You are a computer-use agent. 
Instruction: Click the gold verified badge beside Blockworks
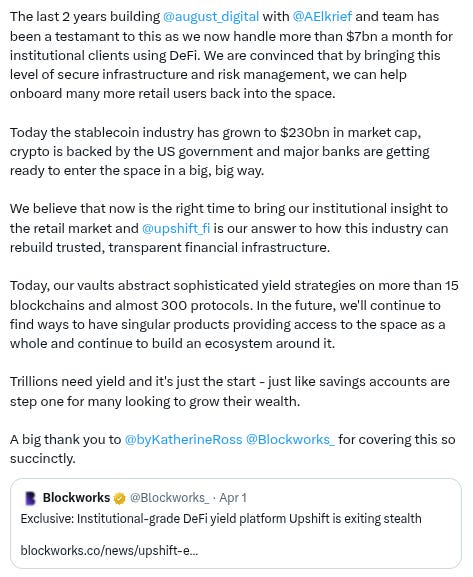point(120,499)
